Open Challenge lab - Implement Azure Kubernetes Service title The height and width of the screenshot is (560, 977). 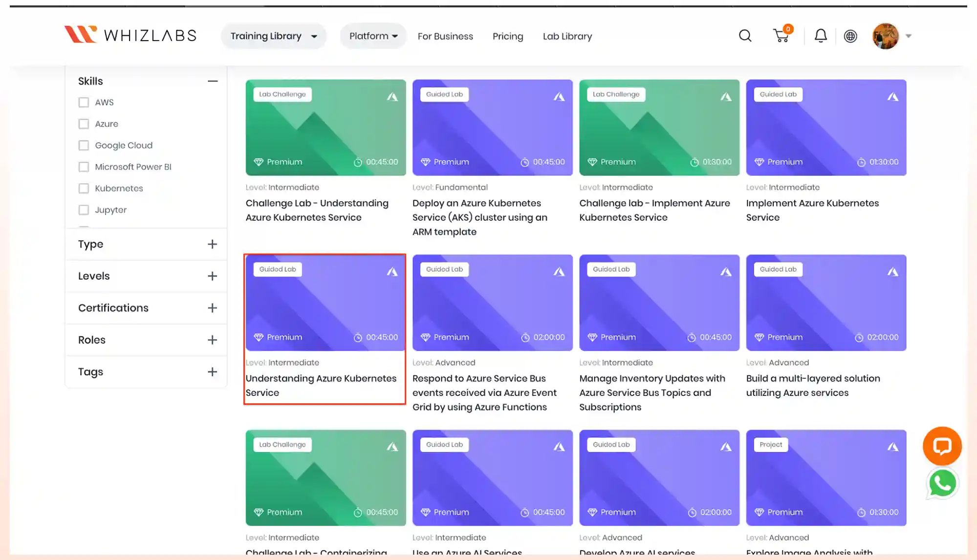coord(654,210)
